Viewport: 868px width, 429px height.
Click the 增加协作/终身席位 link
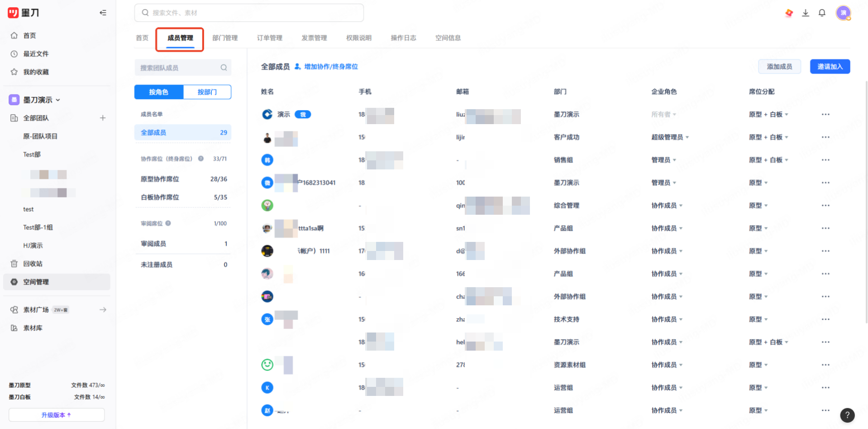(326, 67)
